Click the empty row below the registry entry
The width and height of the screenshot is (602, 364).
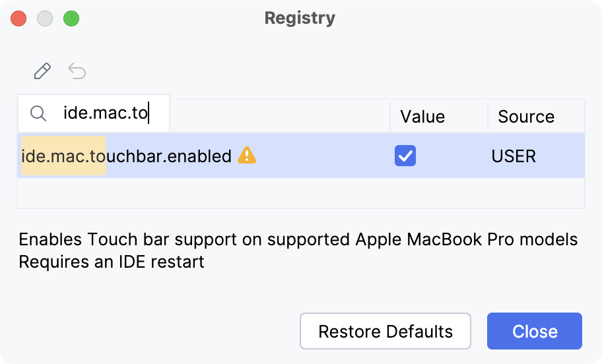(x=300, y=193)
